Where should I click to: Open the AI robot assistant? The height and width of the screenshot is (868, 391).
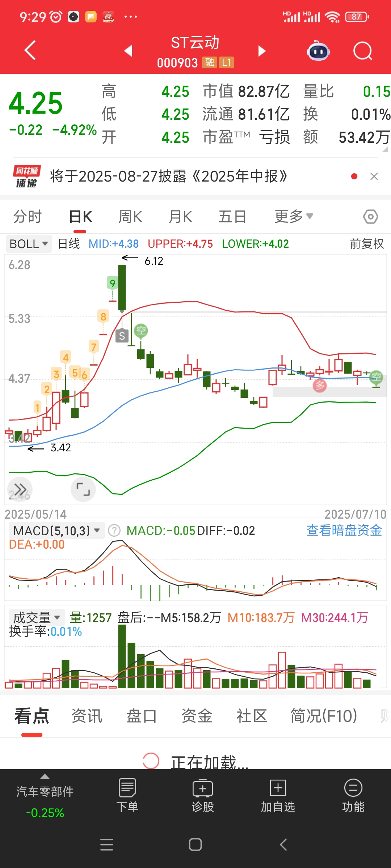318,51
